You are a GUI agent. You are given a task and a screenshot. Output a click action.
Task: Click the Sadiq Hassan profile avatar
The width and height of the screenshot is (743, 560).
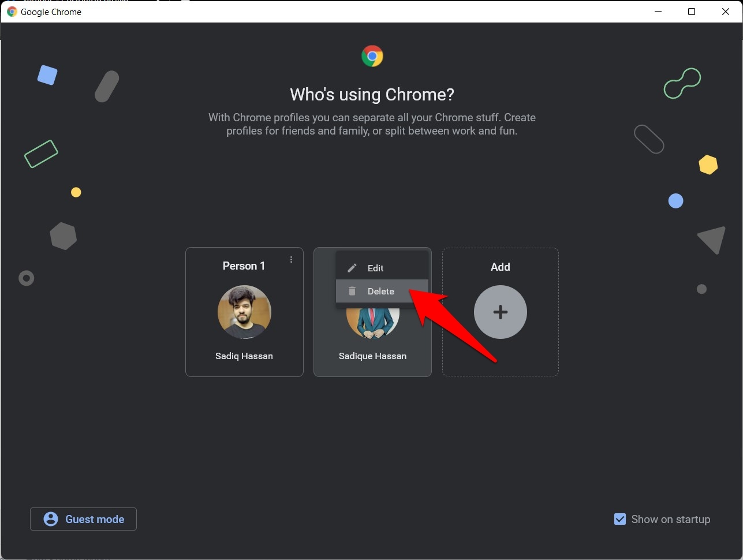click(x=244, y=312)
